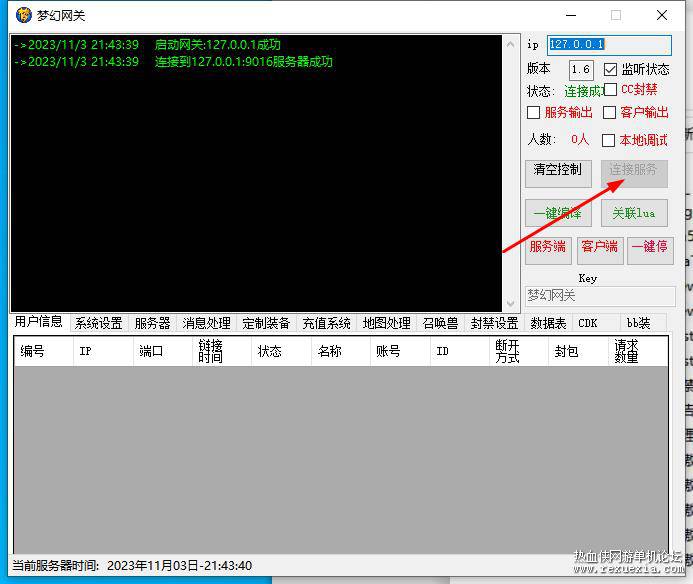Click the 当前服务器时间 status bar text
The image size is (693, 584).
132,565
